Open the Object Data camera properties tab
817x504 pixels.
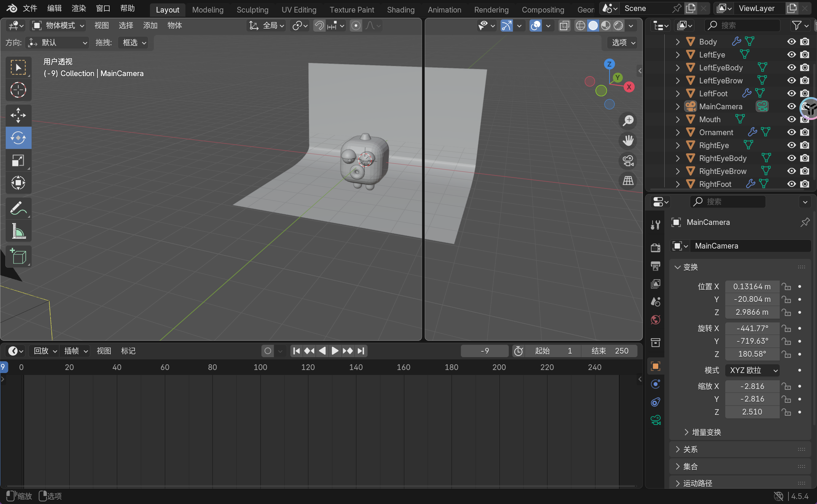pyautogui.click(x=656, y=420)
